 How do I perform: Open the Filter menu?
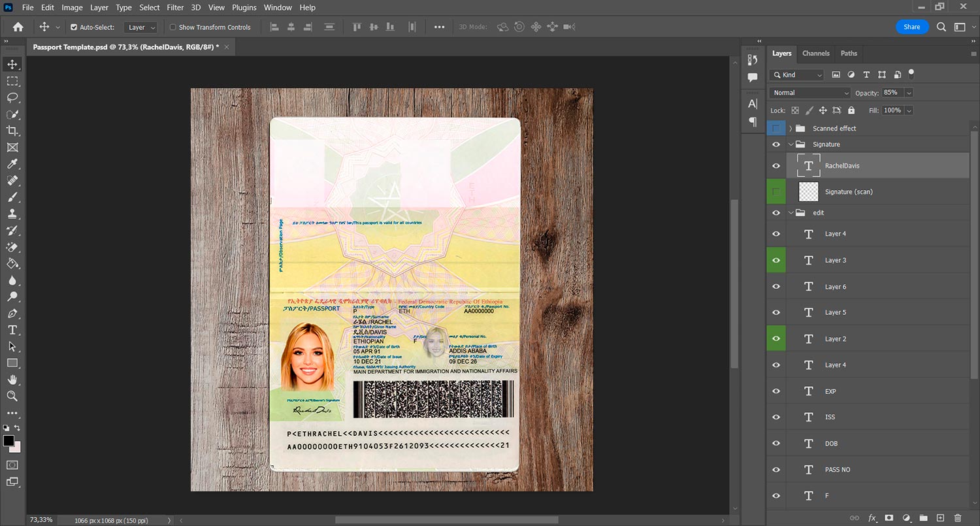point(175,8)
